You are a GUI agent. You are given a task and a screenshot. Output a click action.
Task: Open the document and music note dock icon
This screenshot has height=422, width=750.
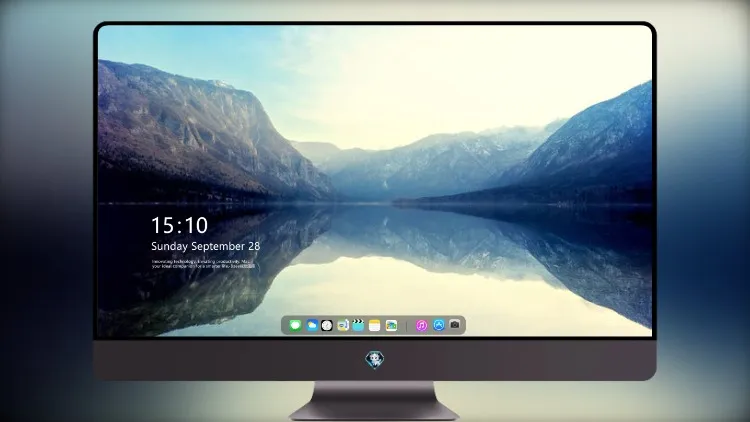(x=343, y=325)
